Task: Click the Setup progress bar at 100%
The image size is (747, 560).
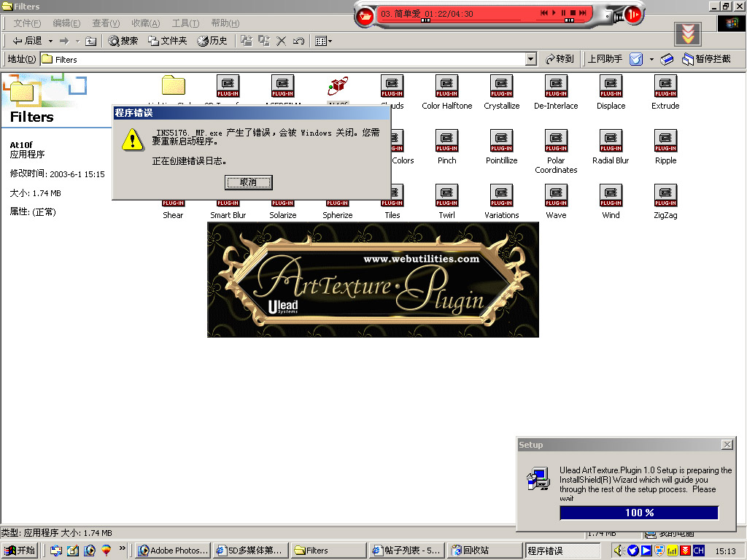Action: (x=639, y=513)
